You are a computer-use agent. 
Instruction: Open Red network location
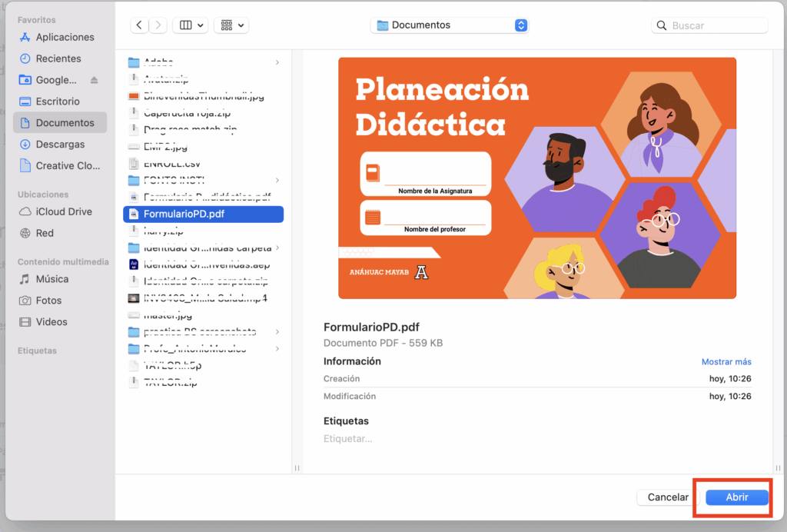pyautogui.click(x=45, y=233)
